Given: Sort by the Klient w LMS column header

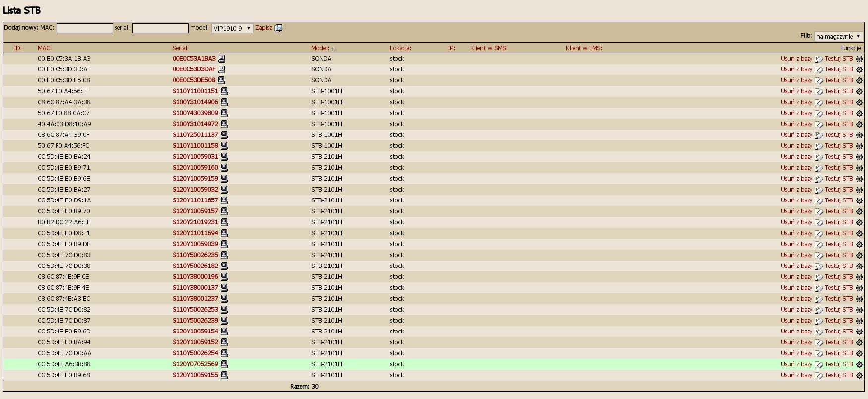Looking at the screenshot, I should click(x=584, y=48).
